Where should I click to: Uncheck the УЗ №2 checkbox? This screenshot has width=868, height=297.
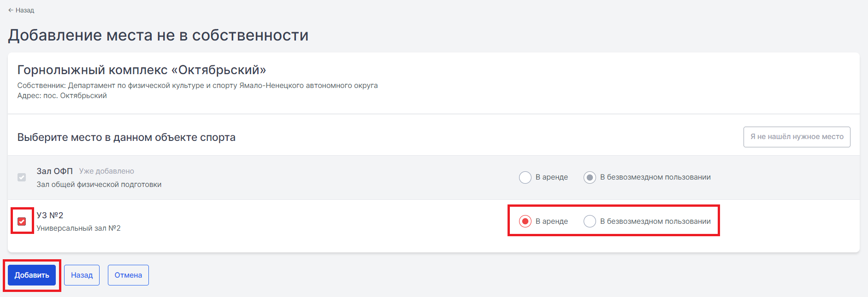tap(22, 221)
